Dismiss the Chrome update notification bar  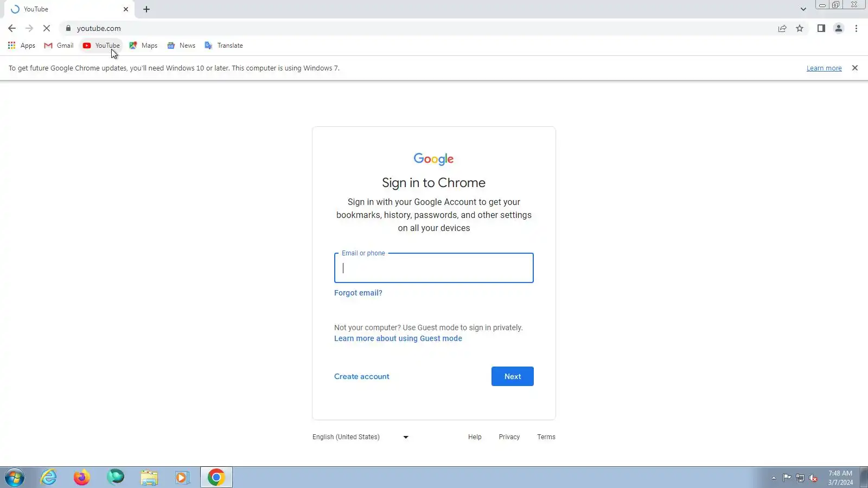855,68
